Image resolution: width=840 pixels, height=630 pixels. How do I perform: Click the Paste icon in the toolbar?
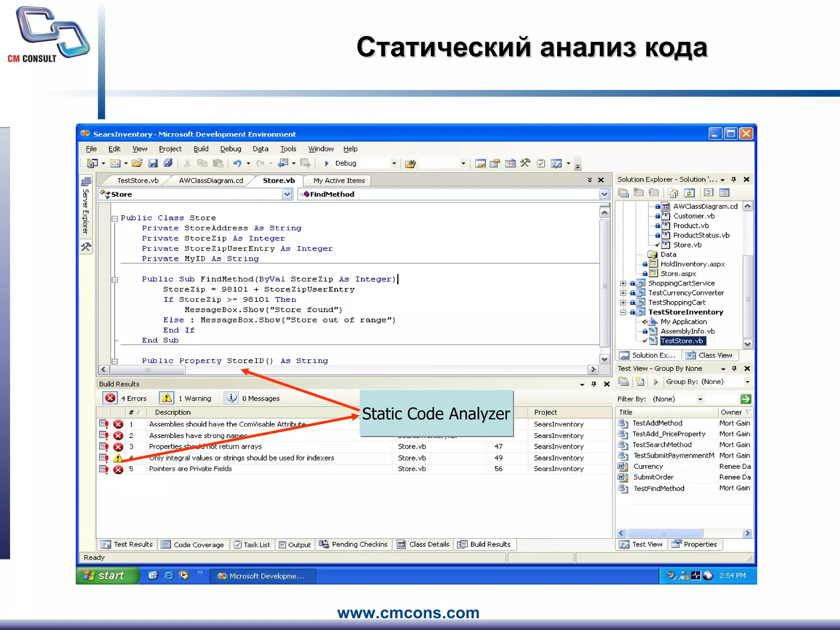click(218, 163)
